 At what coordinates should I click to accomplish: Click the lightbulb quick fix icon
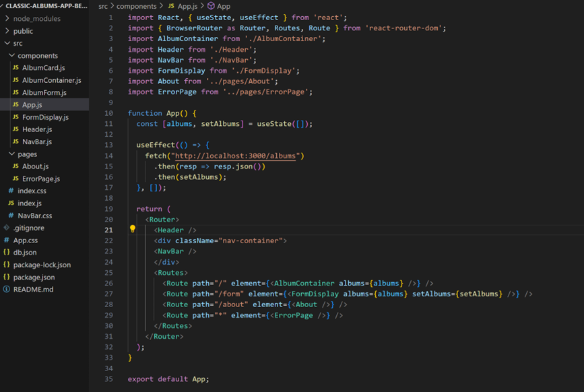(x=132, y=229)
